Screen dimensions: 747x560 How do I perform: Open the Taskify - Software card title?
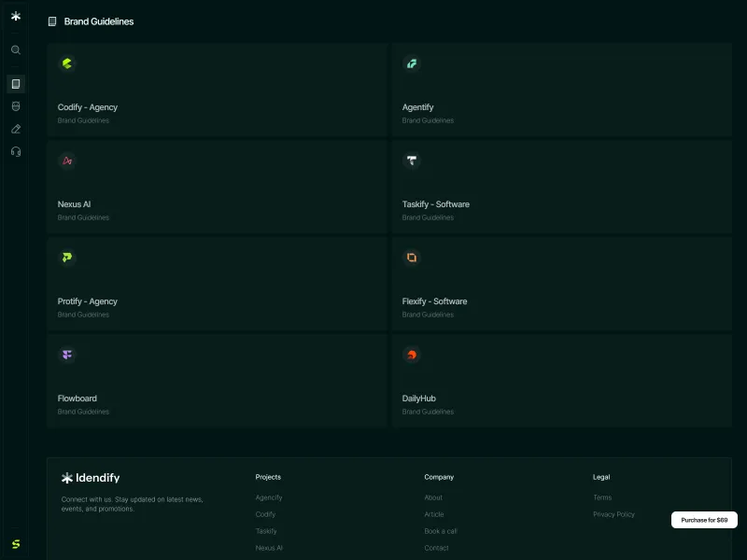[x=436, y=204]
